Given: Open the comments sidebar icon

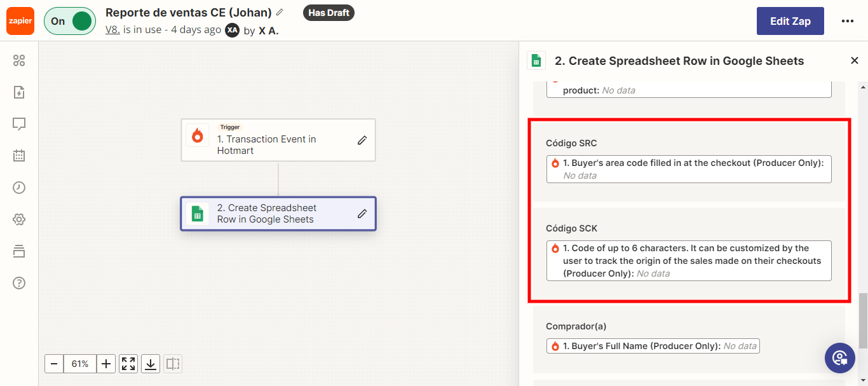Looking at the screenshot, I should (x=19, y=123).
